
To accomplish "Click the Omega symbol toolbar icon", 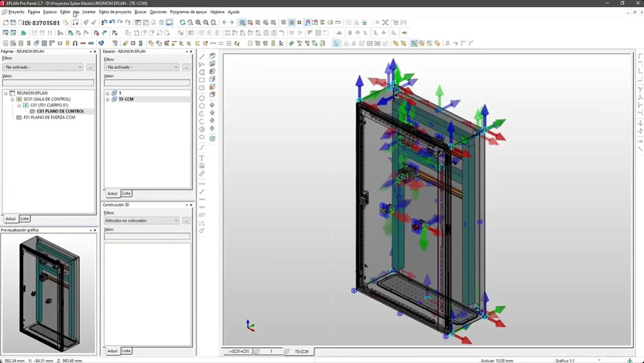I will (75, 43).
